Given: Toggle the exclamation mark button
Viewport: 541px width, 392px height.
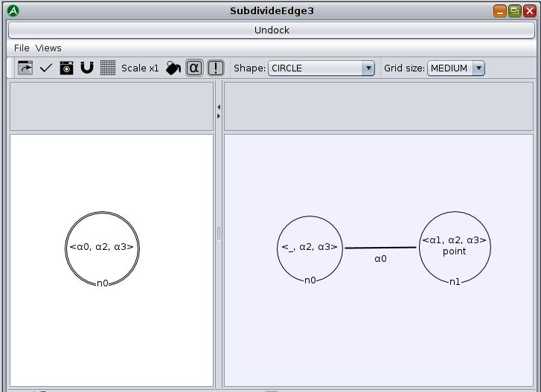Looking at the screenshot, I should tap(216, 68).
